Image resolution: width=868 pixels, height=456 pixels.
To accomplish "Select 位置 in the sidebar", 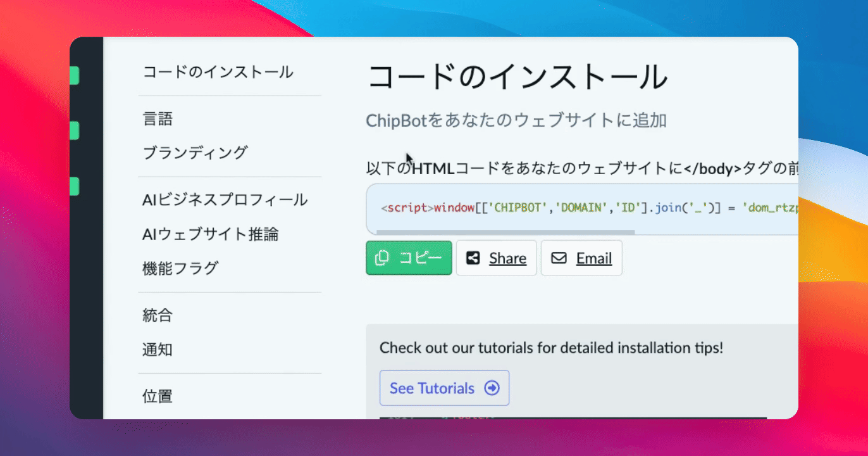I will coord(158,396).
